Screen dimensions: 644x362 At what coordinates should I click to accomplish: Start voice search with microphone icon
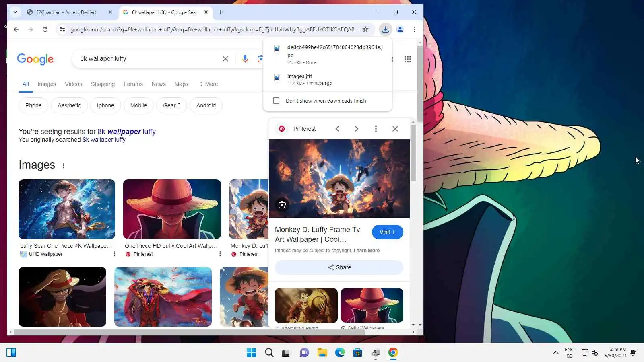pos(245,59)
